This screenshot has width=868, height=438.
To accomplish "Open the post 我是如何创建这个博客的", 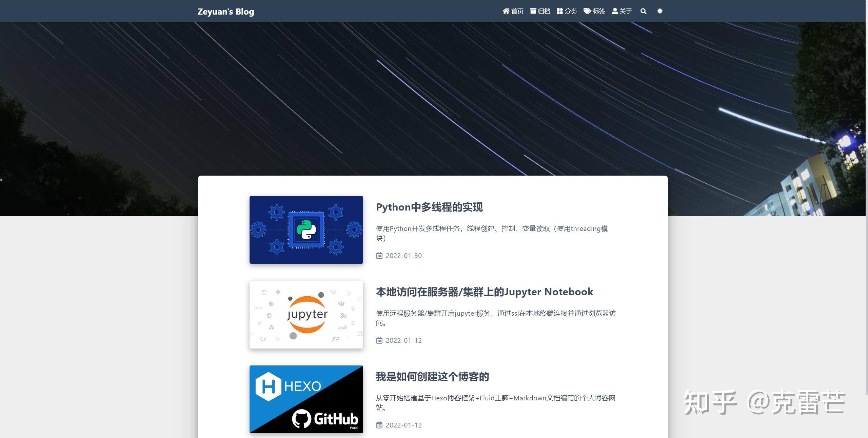I will [x=432, y=377].
